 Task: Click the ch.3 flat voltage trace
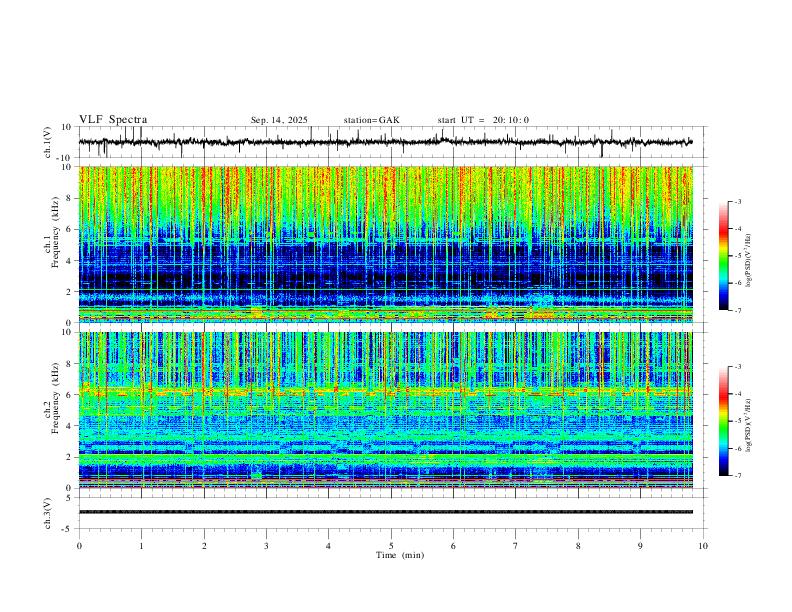(385, 512)
